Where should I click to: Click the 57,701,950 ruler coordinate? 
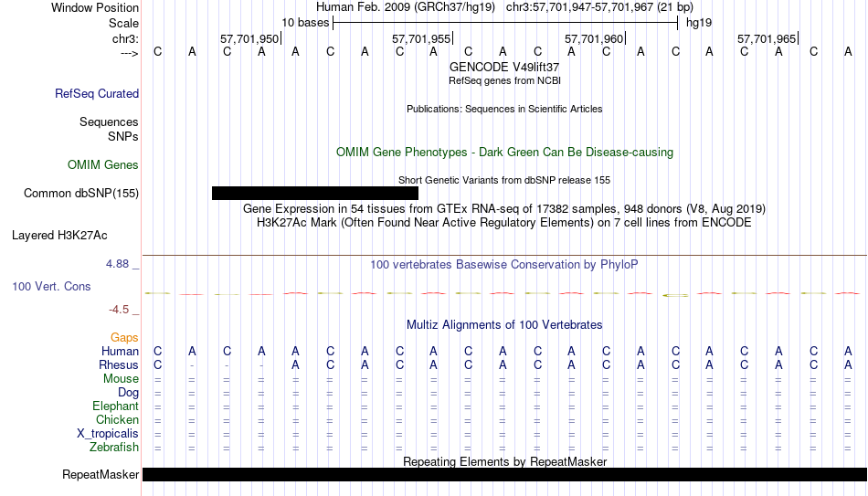click(x=249, y=38)
